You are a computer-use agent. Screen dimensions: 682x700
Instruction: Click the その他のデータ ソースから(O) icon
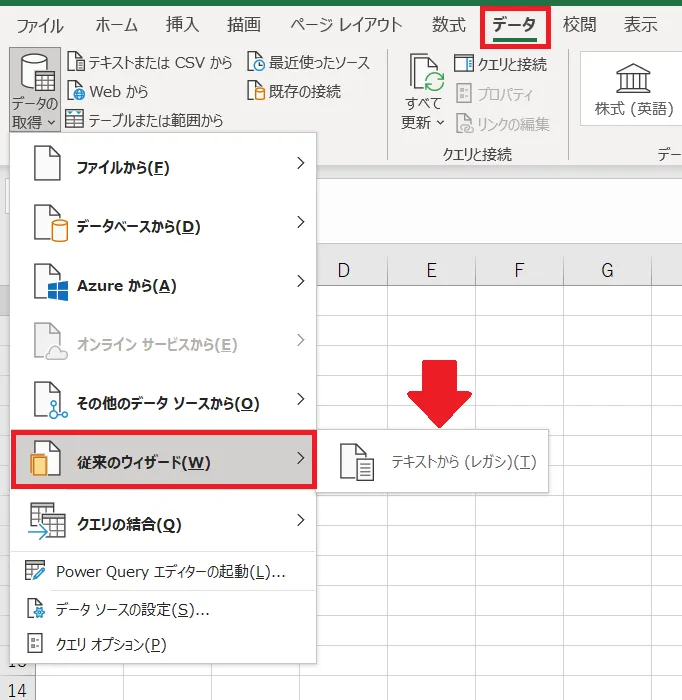click(51, 400)
